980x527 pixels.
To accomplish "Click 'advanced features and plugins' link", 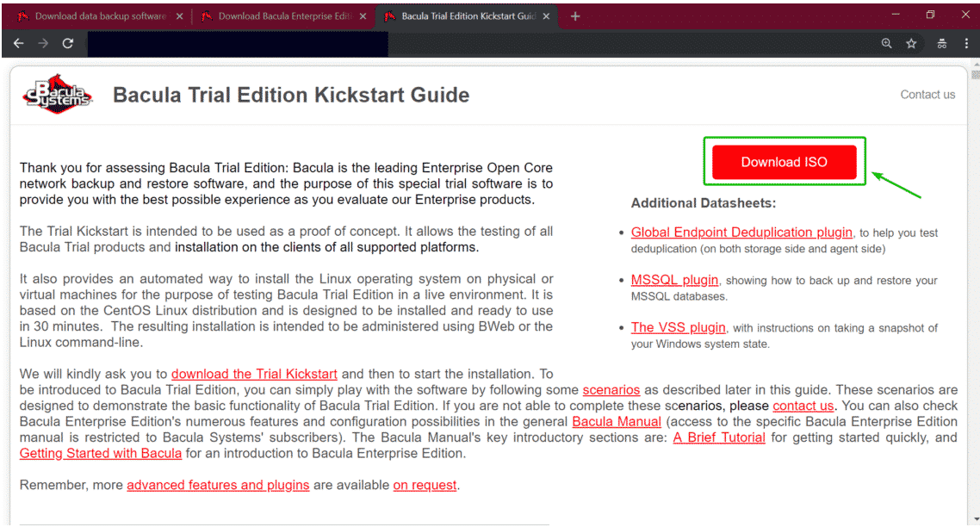I will click(x=218, y=485).
